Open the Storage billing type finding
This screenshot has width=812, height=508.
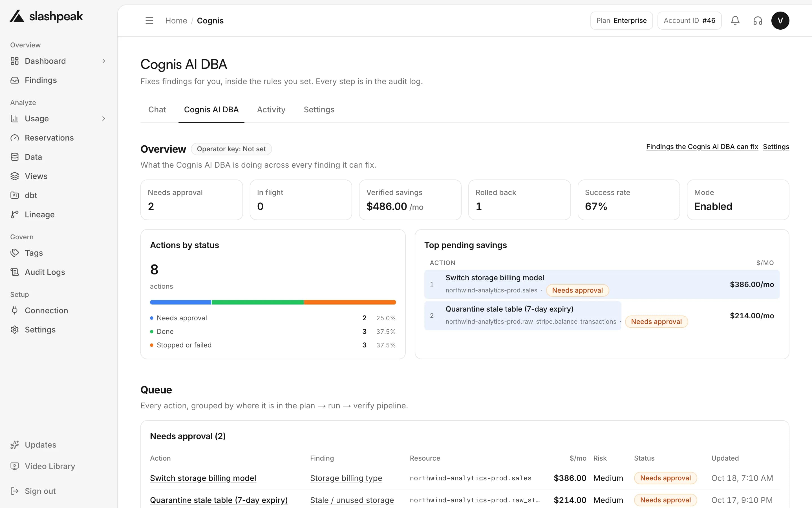coord(346,478)
